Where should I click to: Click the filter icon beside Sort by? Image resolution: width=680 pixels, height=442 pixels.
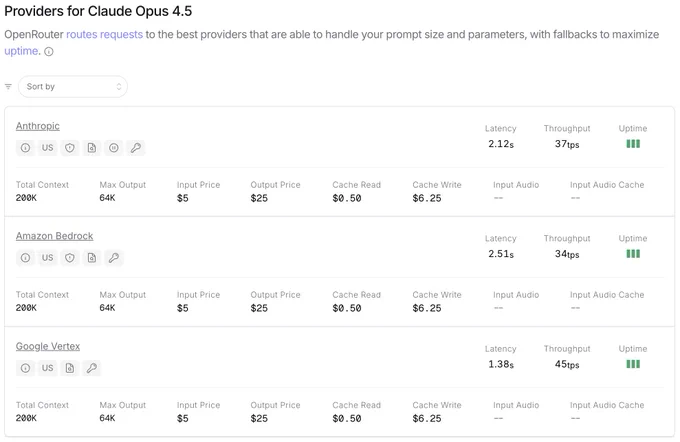8,87
